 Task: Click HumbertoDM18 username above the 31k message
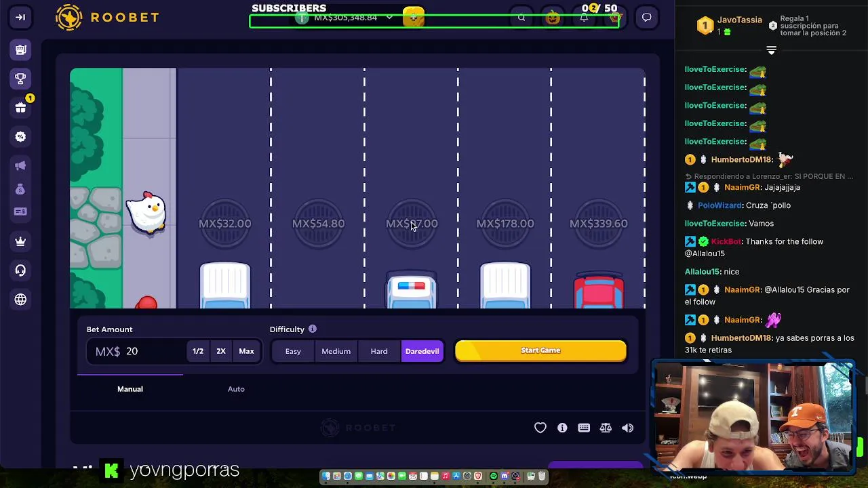pos(742,338)
